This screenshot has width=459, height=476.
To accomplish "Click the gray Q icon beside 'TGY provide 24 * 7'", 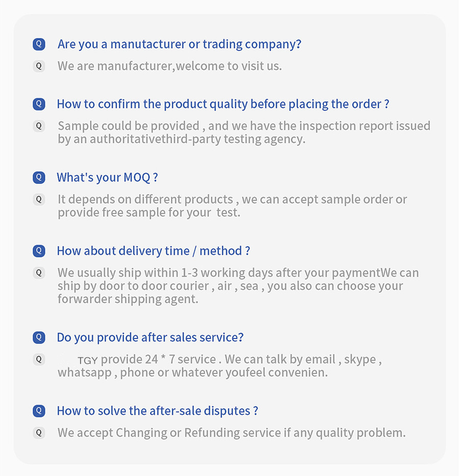I will point(39,359).
